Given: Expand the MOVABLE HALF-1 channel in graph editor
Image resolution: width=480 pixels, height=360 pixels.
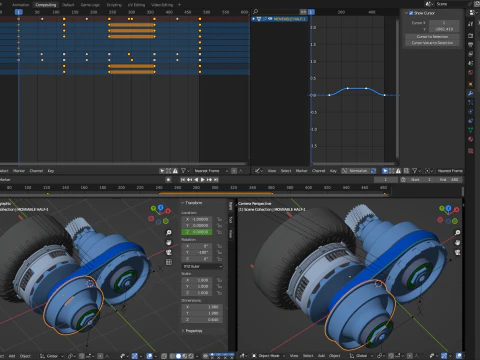Looking at the screenshot, I should 254,19.
